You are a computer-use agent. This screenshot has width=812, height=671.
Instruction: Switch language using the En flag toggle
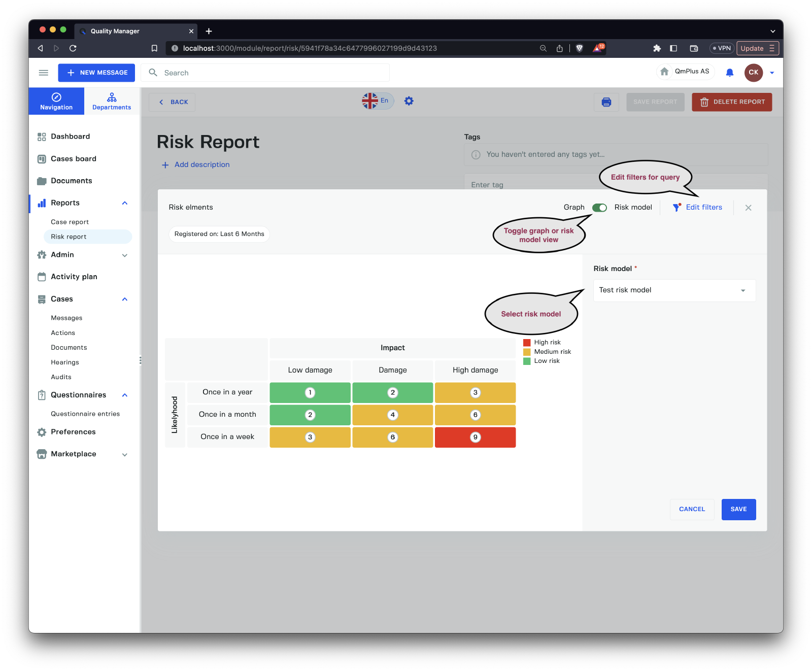(377, 101)
